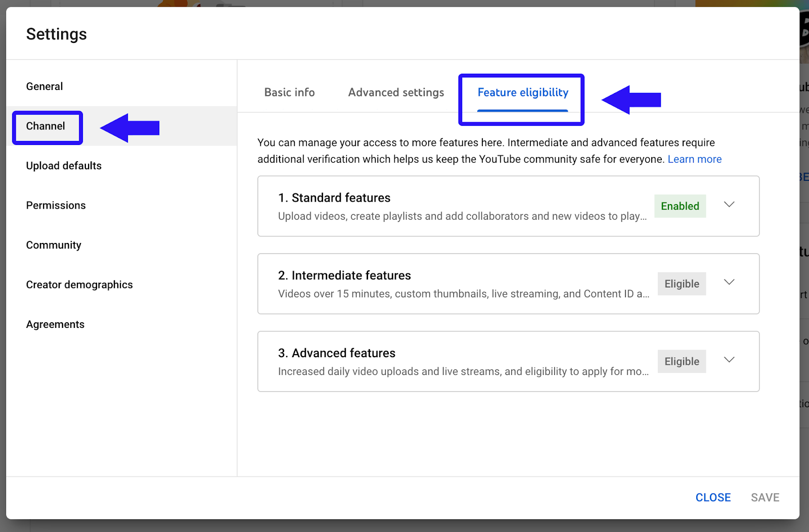Open Upload defaults settings

click(x=64, y=165)
